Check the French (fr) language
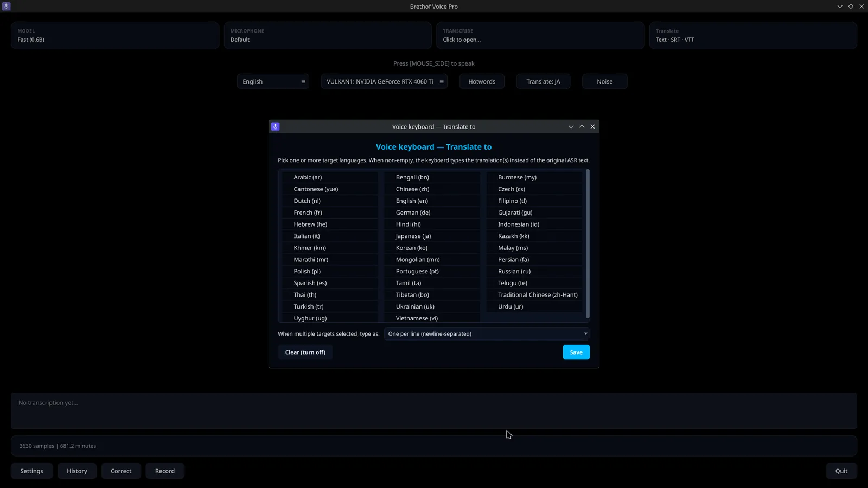 pyautogui.click(x=330, y=213)
